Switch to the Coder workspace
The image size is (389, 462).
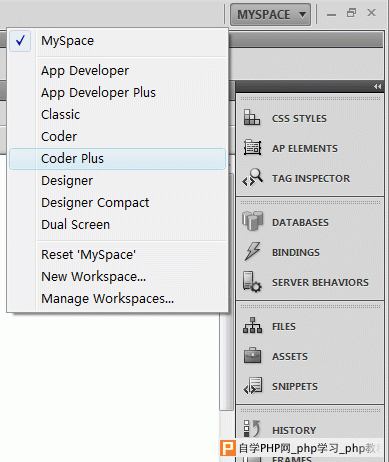117,137
